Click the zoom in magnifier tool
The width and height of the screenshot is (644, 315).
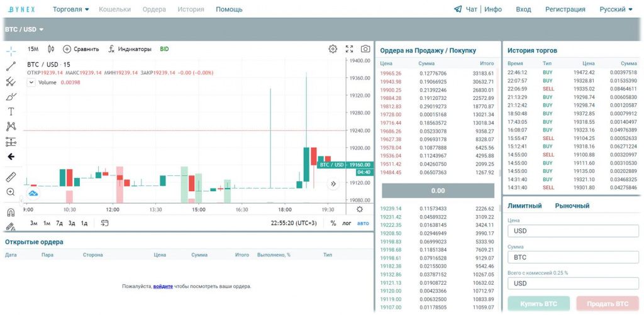[x=11, y=192]
